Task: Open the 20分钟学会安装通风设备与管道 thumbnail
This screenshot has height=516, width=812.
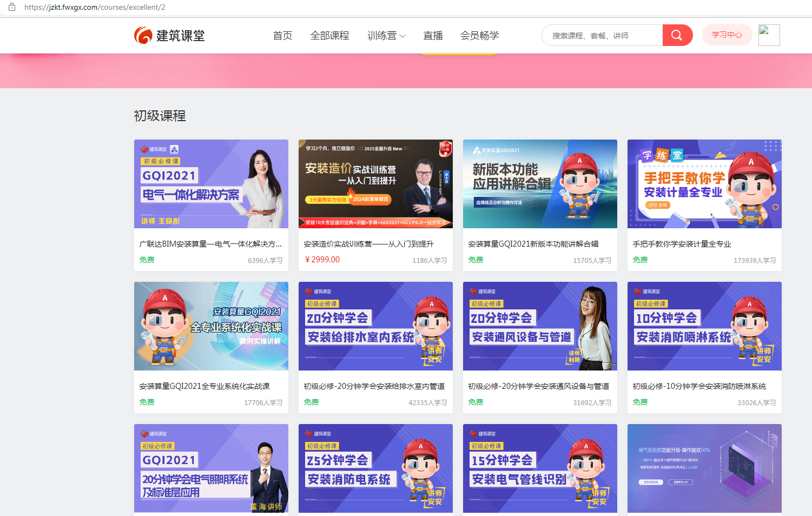Action: tap(540, 326)
